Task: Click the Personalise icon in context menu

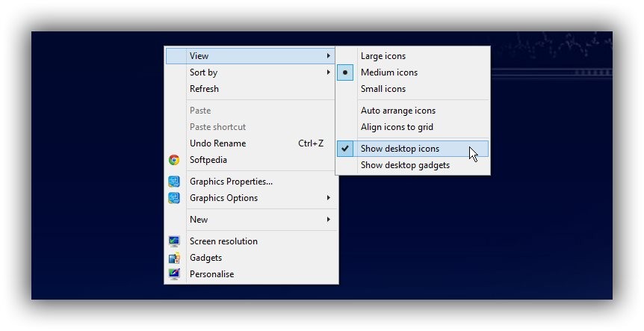Action: (x=174, y=274)
